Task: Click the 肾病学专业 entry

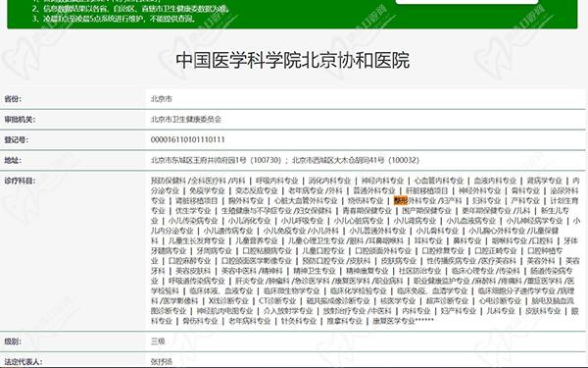Action: tap(544, 181)
